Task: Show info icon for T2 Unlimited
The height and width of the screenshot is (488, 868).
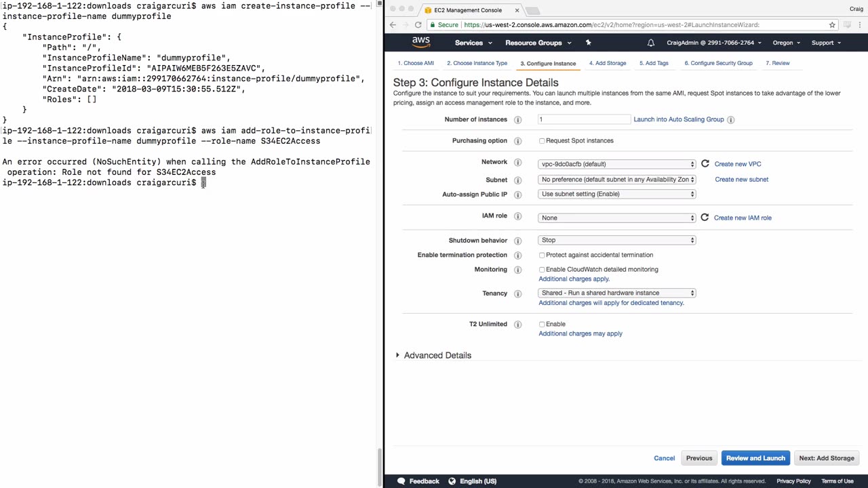Action: point(517,325)
